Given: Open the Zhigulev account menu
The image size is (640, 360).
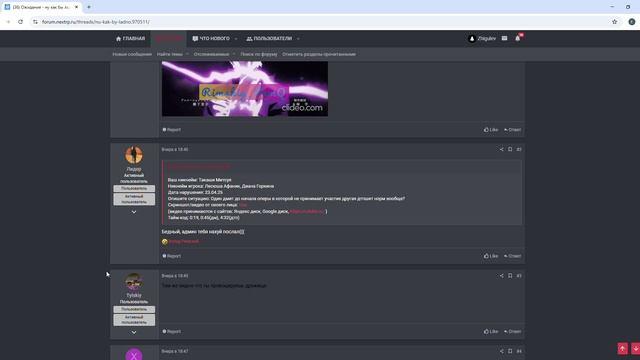Looking at the screenshot, I should 482,38.
